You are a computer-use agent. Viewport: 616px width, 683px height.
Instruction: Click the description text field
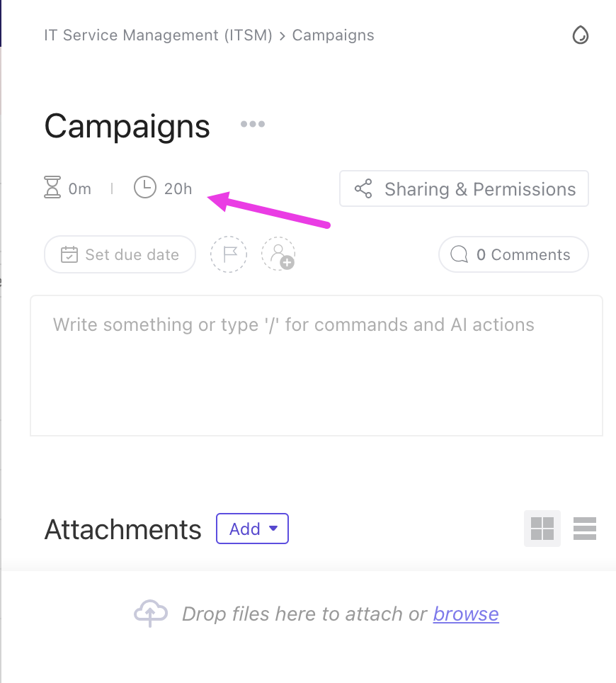click(x=316, y=365)
